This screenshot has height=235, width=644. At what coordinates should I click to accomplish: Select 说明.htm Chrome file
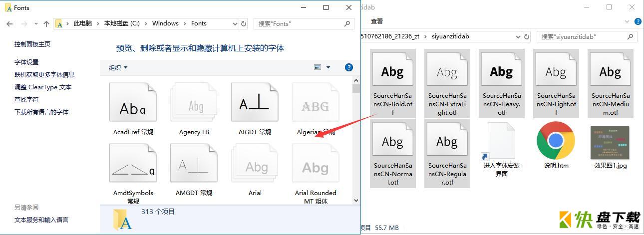pos(556,145)
